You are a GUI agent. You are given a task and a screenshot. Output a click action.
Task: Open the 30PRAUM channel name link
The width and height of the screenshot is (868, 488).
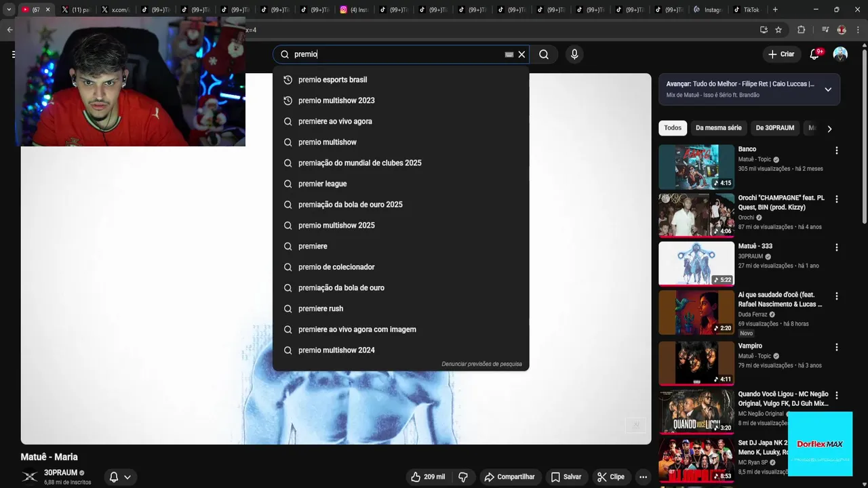pos(60,472)
